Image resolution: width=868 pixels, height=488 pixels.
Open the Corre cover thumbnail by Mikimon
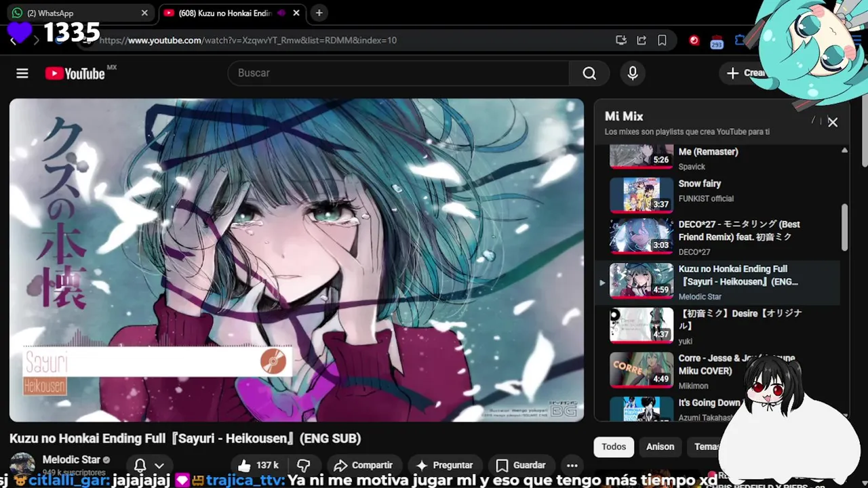pos(641,370)
